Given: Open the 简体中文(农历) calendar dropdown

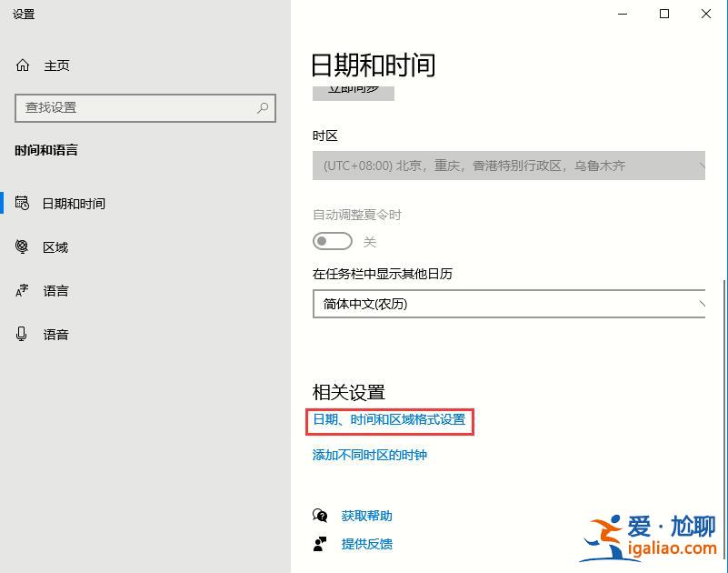Looking at the screenshot, I should pos(509,304).
